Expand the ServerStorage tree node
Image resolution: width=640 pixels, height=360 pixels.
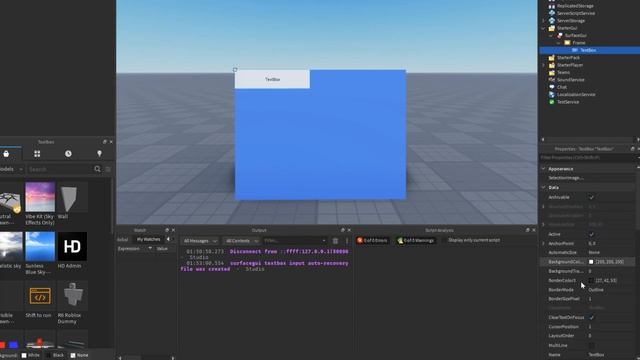coord(543,21)
